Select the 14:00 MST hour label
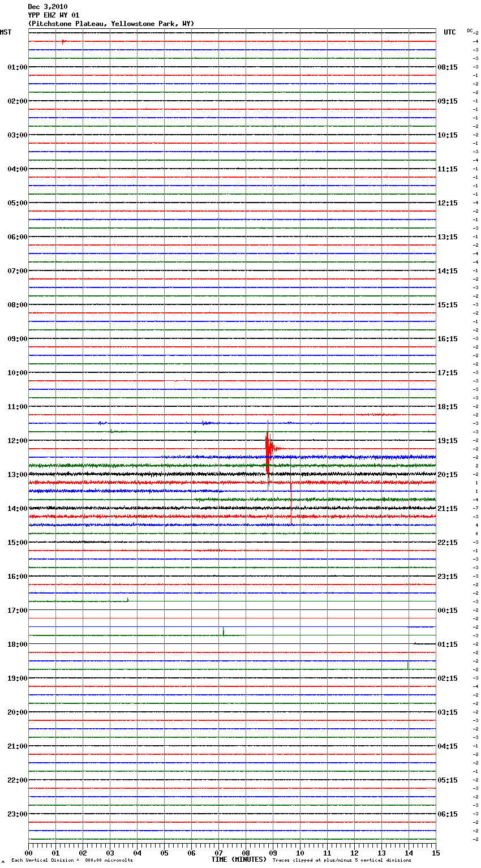 point(18,509)
